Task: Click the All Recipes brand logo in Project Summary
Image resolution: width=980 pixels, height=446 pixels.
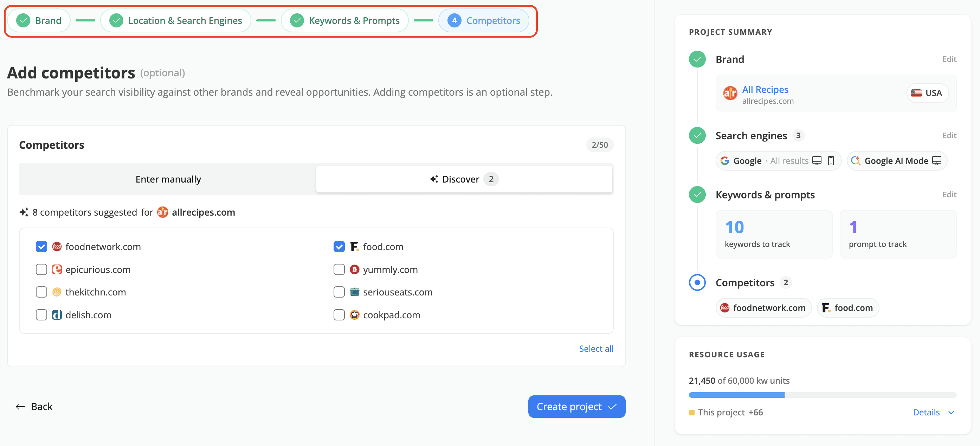Action: tap(730, 93)
